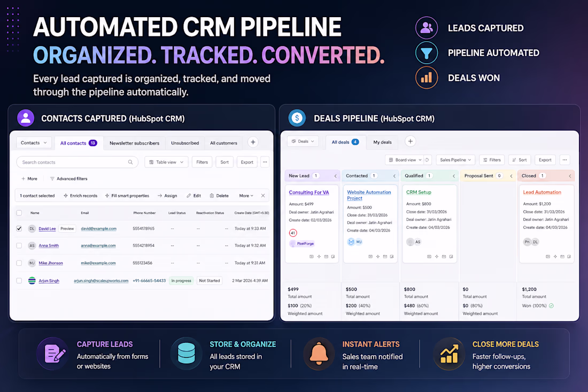The height and width of the screenshot is (392, 588).
Task: Click the Leads Captured people icon
Action: click(x=427, y=28)
